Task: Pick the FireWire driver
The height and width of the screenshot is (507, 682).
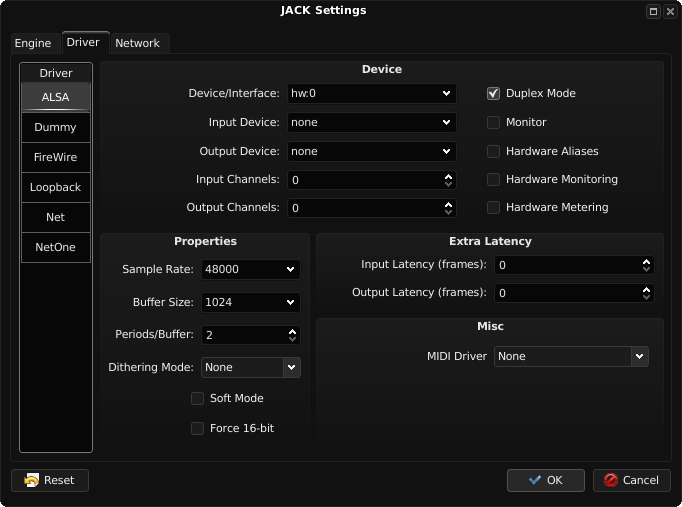Action: (56, 157)
